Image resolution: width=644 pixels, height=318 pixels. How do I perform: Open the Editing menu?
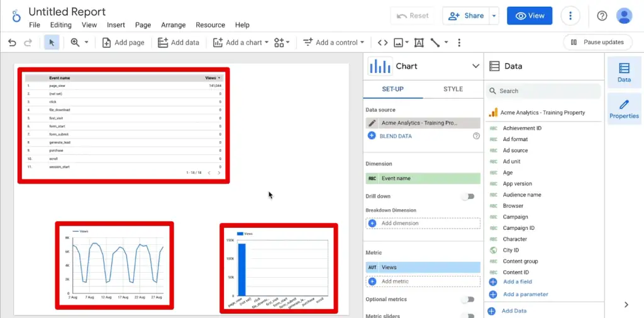(x=61, y=25)
